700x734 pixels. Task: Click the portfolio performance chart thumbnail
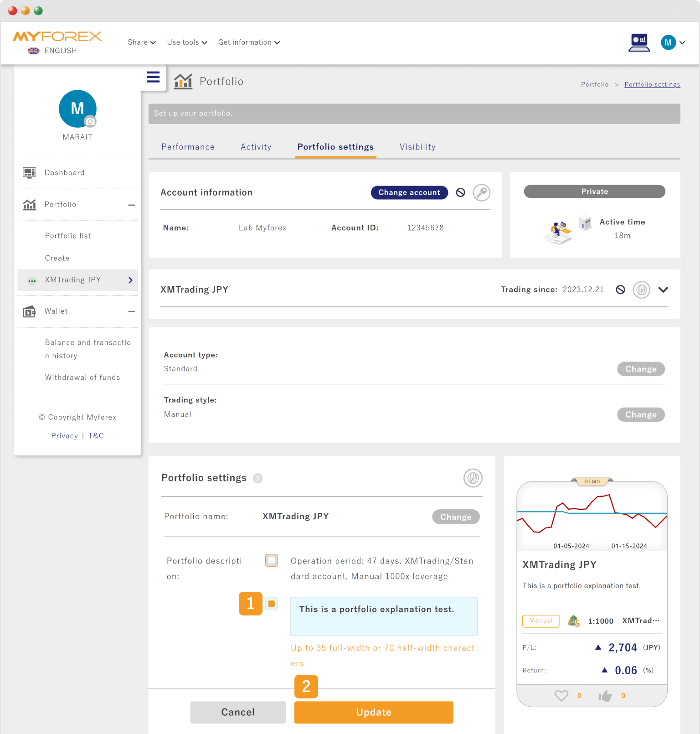tap(592, 517)
